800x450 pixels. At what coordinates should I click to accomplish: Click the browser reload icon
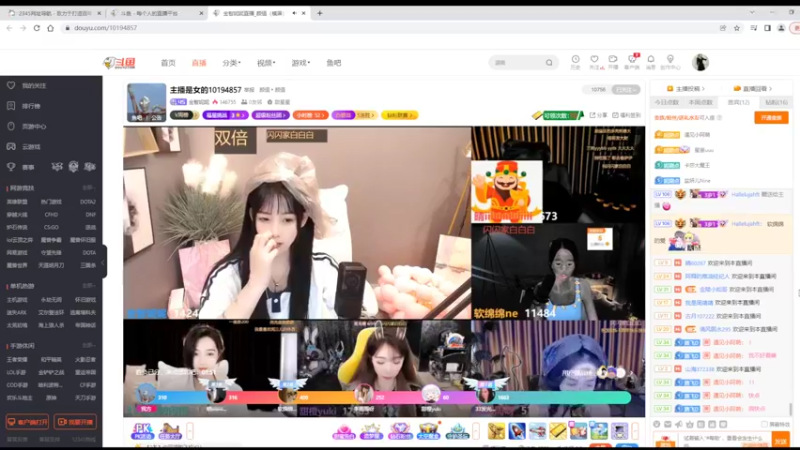(36, 28)
